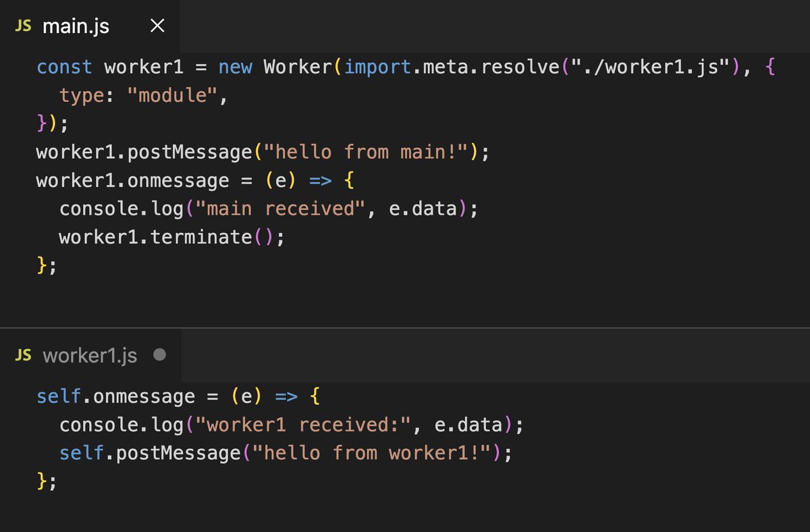Click self.onmessage in worker1.js
Viewport: 810px width, 532px height.
point(115,396)
